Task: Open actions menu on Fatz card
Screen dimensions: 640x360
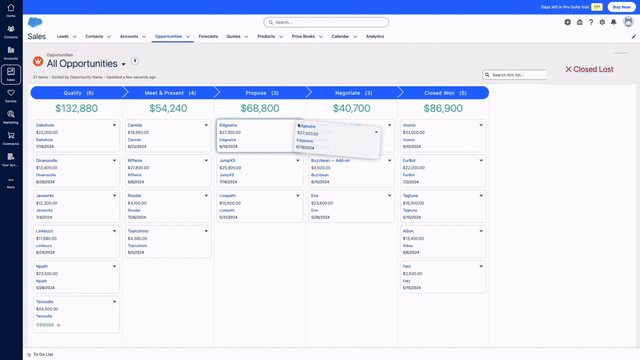Action: click(x=481, y=266)
